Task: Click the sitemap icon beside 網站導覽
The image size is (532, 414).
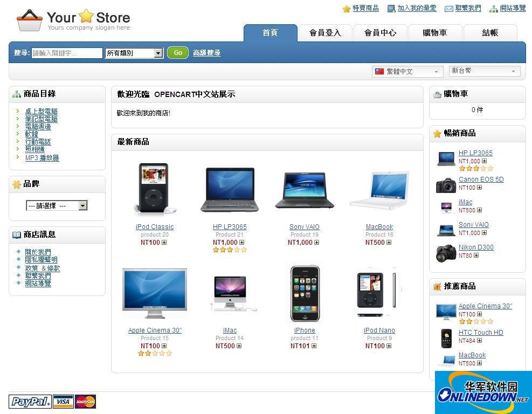Action: (x=493, y=8)
